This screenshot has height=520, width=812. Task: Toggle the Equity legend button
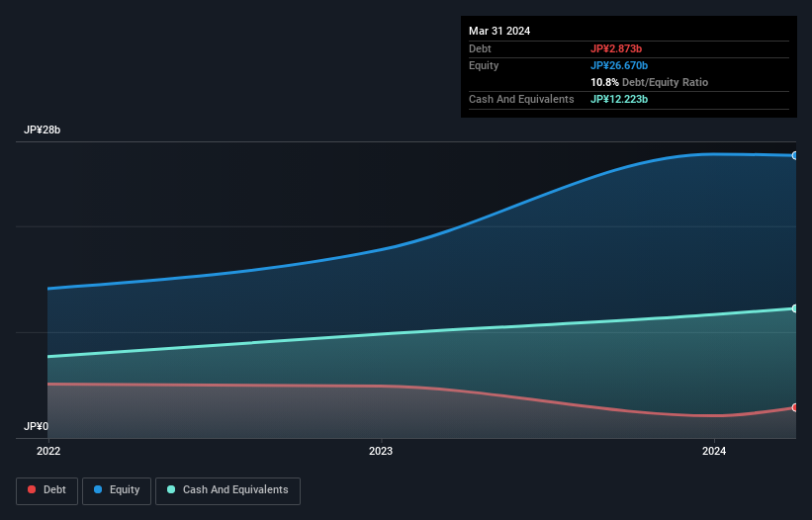pyautogui.click(x=117, y=490)
